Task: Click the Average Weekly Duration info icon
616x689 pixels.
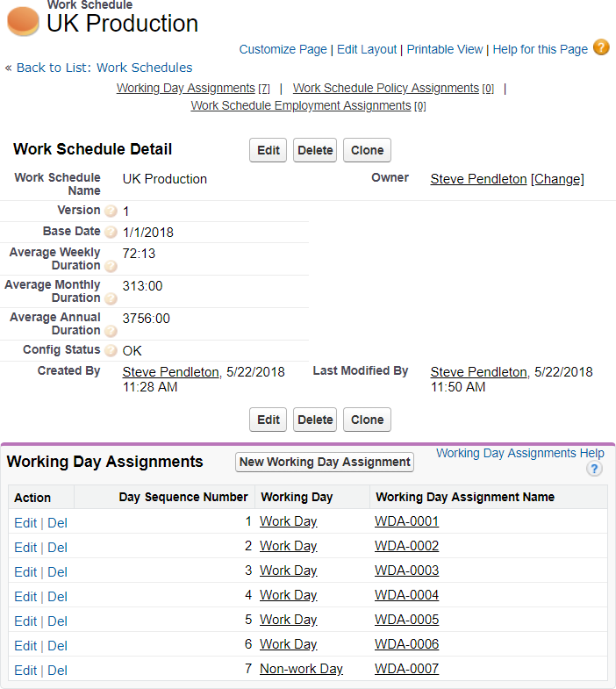Action: 111,266
